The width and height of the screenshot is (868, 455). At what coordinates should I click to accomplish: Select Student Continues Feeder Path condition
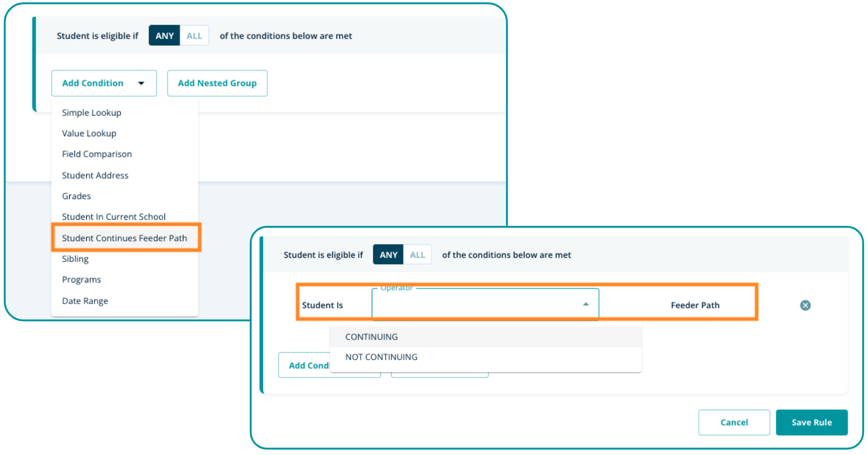125,238
